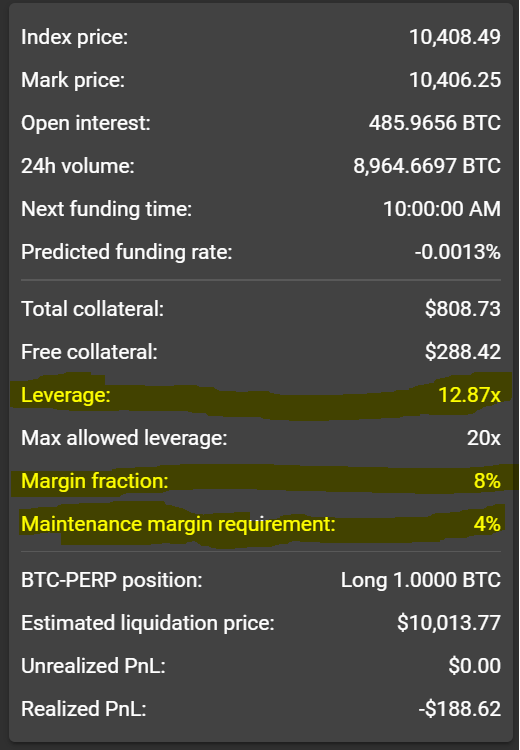520x750 pixels.
Task: Select the Estimated liquidation price $10,013.77
Action: (x=449, y=623)
